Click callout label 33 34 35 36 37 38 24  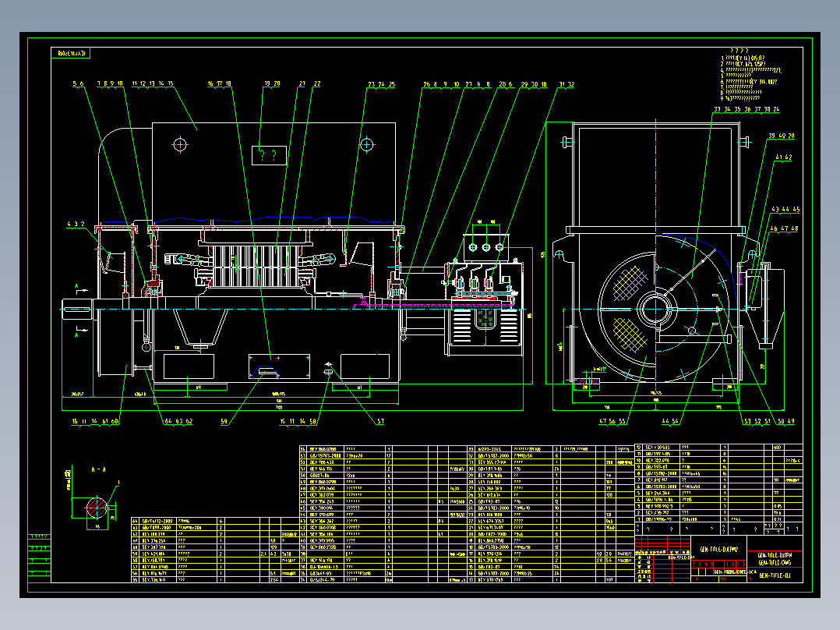pyautogui.click(x=746, y=109)
